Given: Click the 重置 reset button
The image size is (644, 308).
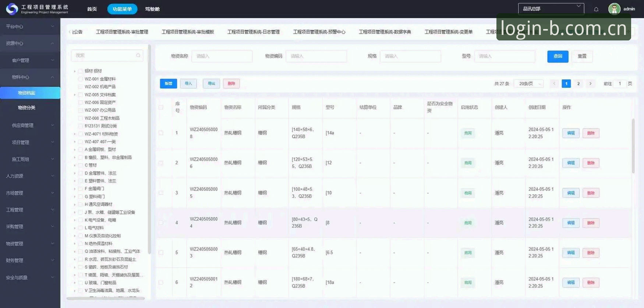Looking at the screenshot, I should coord(582,56).
